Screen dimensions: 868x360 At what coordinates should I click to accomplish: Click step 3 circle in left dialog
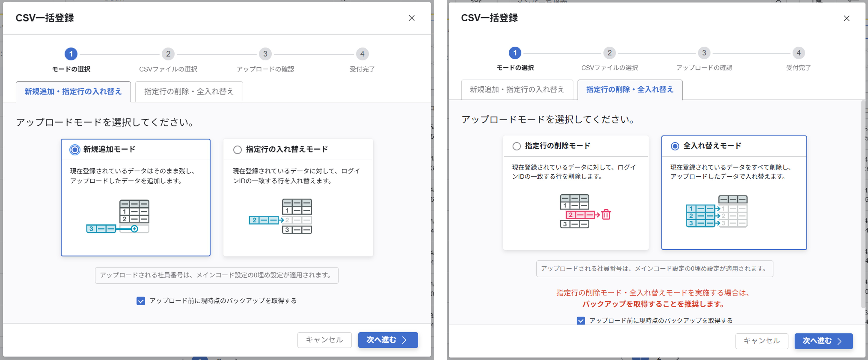coord(265,54)
